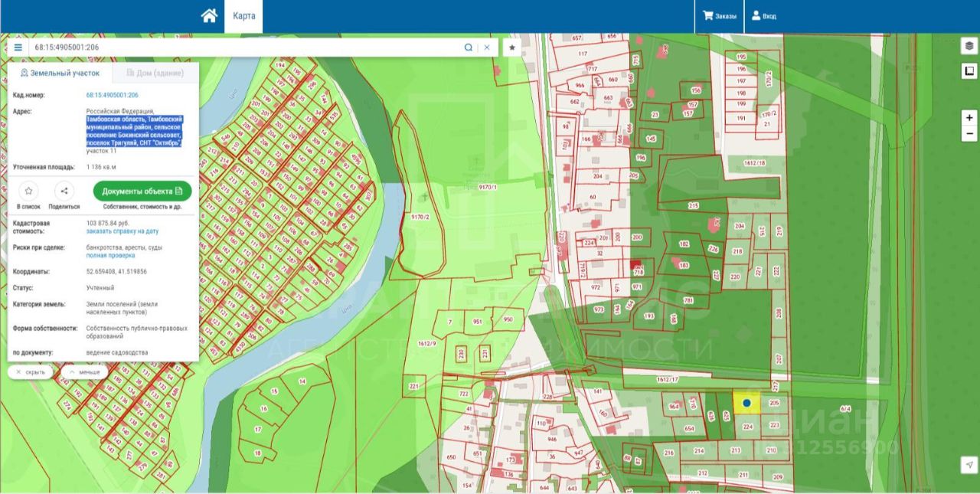Open the hamburger menu beside the search field

(x=18, y=47)
